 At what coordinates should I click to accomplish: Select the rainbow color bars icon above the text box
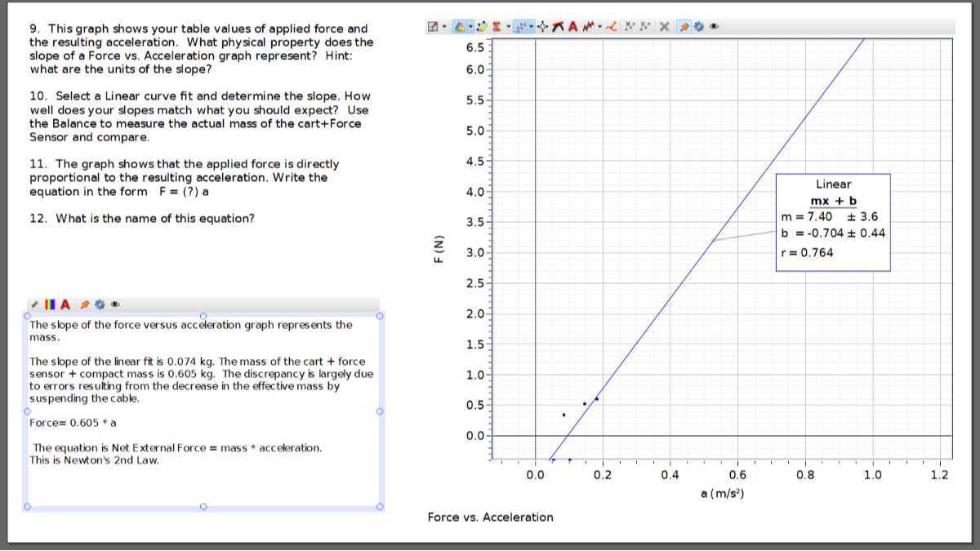(x=49, y=304)
